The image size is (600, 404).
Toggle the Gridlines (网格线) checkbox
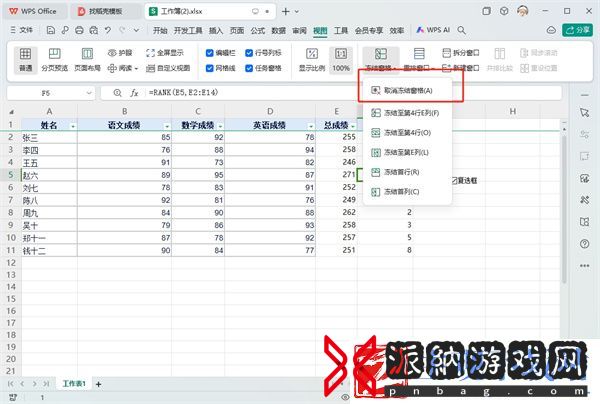point(209,68)
